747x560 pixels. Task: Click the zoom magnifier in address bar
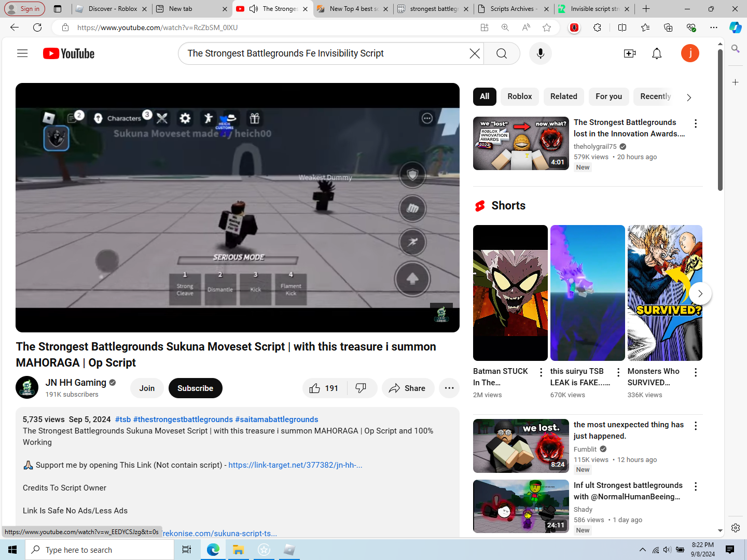(505, 27)
